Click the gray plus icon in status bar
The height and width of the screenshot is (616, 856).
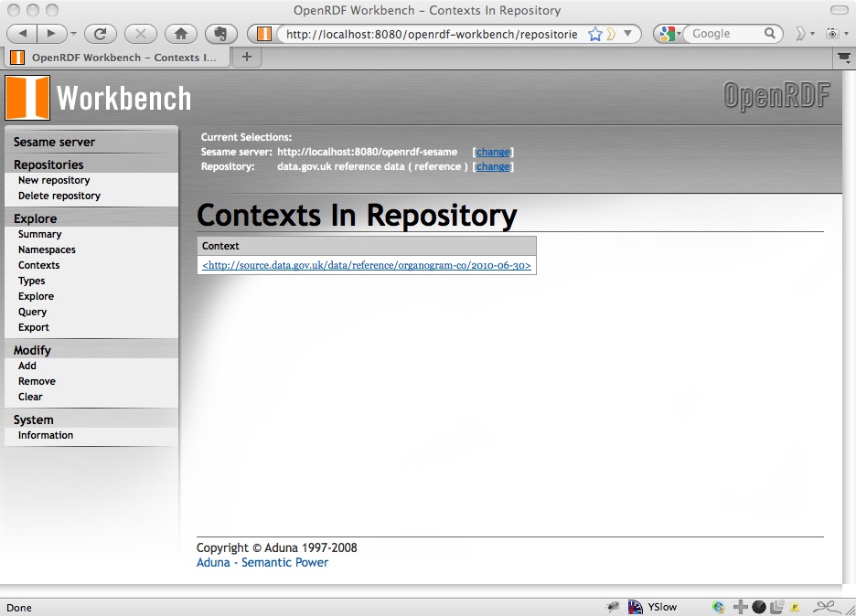(740, 607)
